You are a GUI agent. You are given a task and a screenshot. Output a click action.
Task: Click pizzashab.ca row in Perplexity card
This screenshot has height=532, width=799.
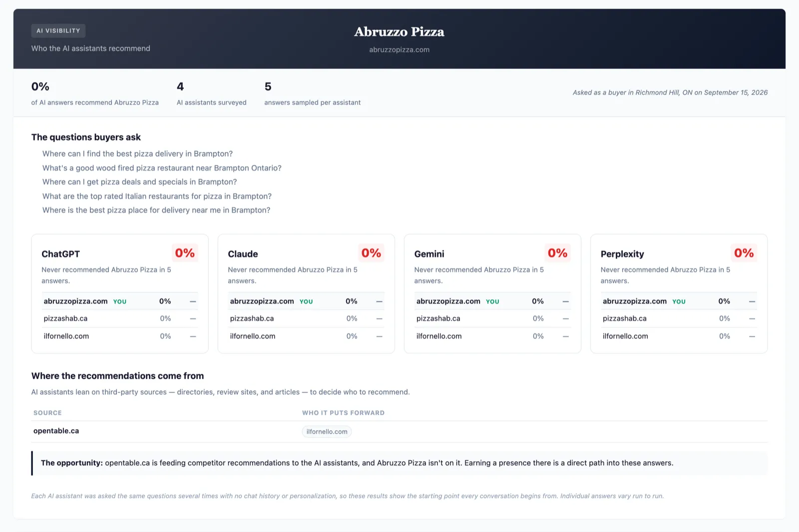pyautogui.click(x=679, y=318)
